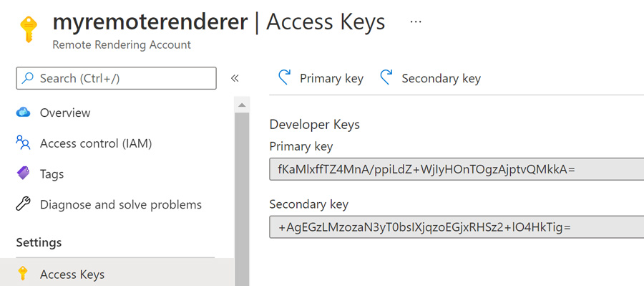Click the purple Tags icon
This screenshot has width=644, height=286.
(23, 173)
